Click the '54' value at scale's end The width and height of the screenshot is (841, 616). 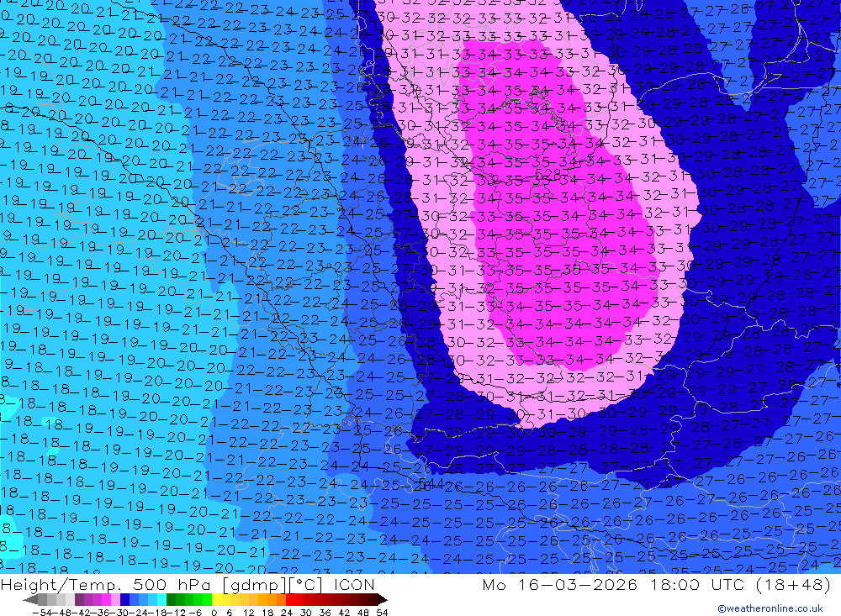382,613
